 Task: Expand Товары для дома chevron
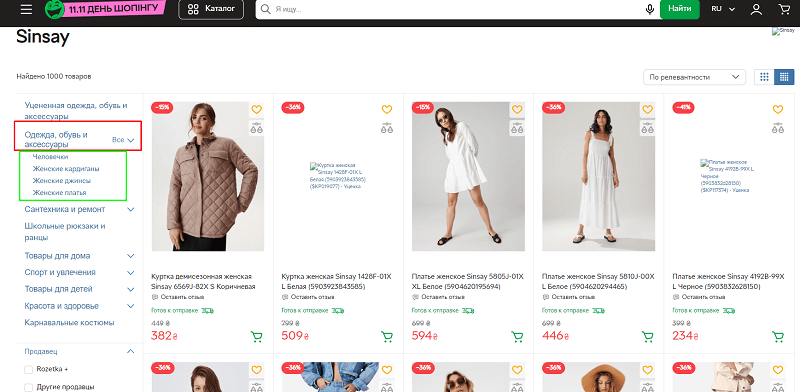coord(131,256)
